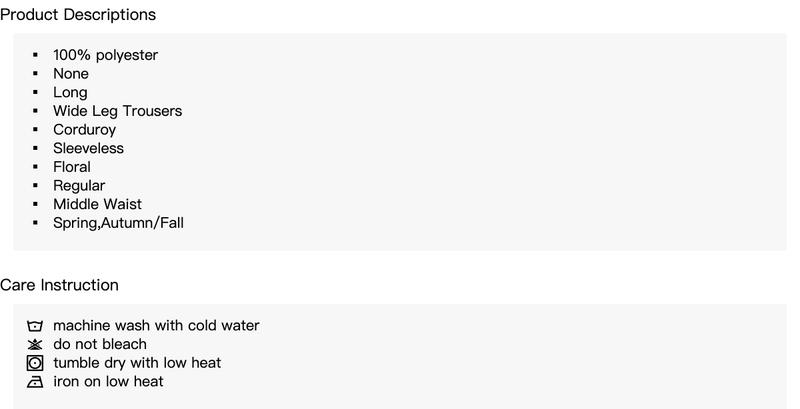
Task: Click the iron on low heat text
Action: (x=108, y=381)
